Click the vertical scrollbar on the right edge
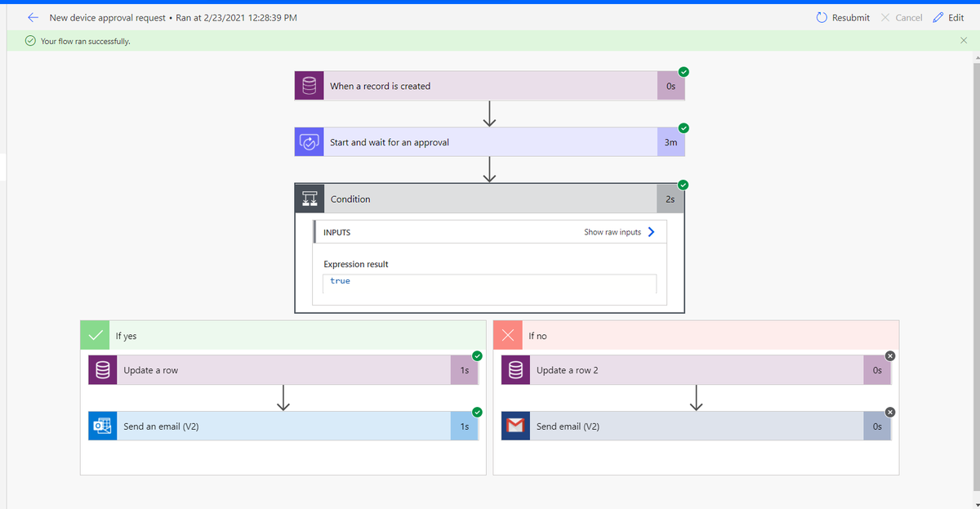This screenshot has height=509, width=980. tap(976, 278)
